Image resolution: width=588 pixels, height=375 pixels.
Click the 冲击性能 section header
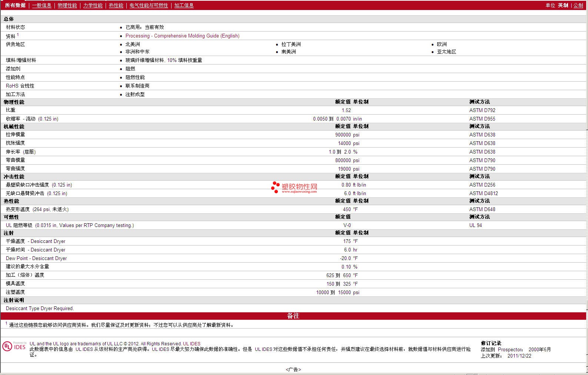(14, 177)
